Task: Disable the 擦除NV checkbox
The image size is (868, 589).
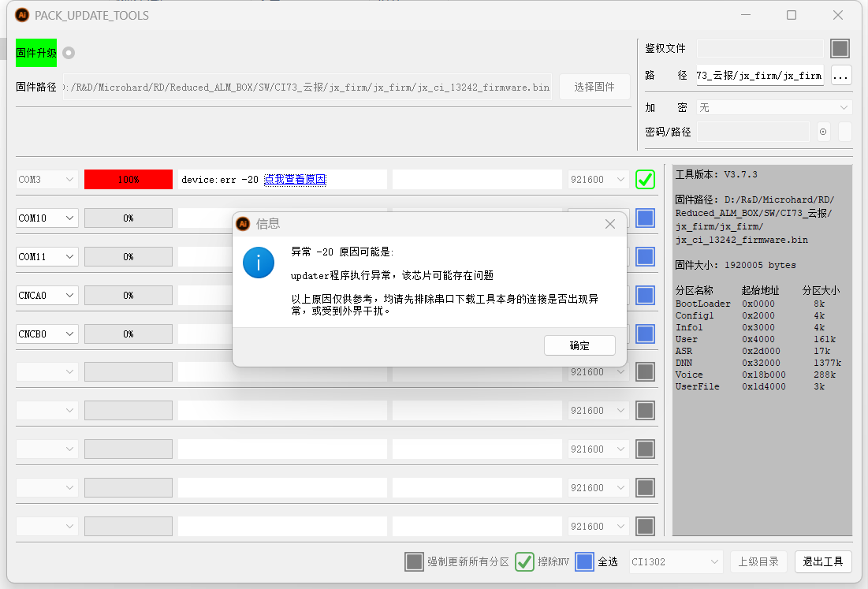Action: [524, 561]
